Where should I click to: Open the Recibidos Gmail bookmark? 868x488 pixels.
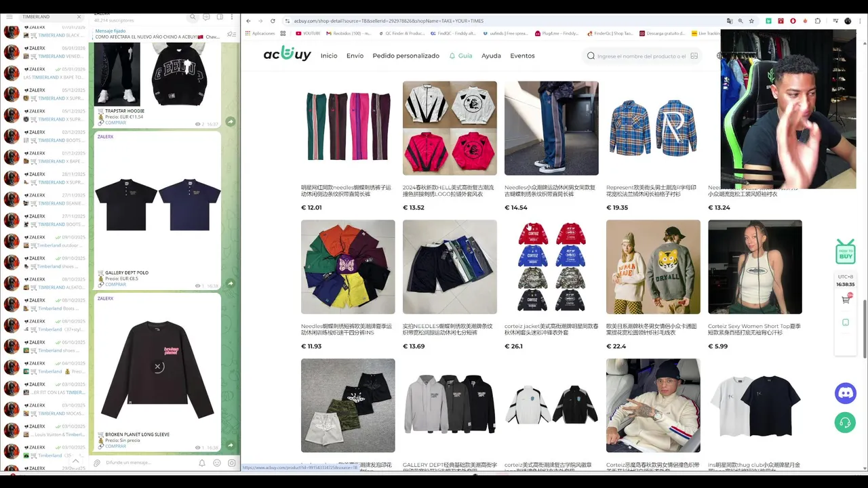[349, 33]
